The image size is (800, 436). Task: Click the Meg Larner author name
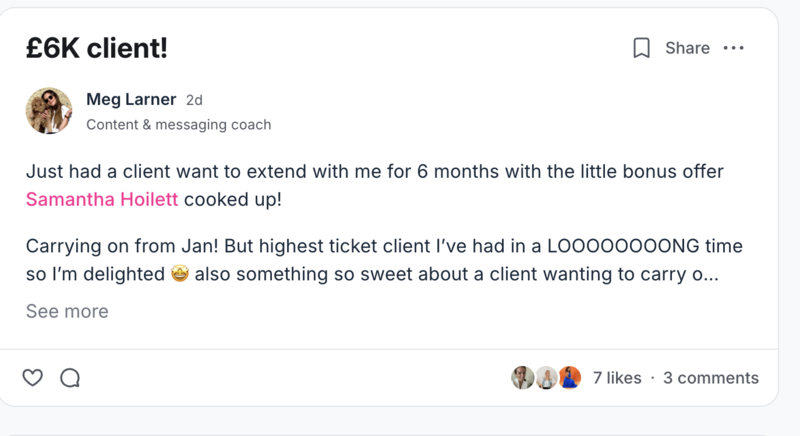131,99
